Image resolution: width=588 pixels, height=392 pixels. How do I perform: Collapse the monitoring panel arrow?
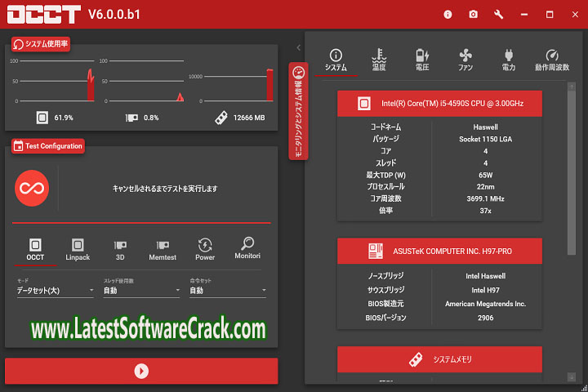298,48
